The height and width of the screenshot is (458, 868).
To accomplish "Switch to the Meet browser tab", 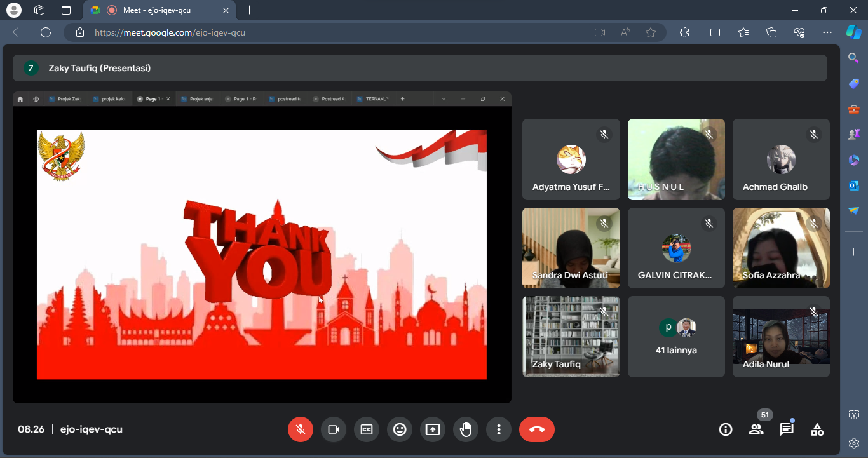I will [x=157, y=10].
